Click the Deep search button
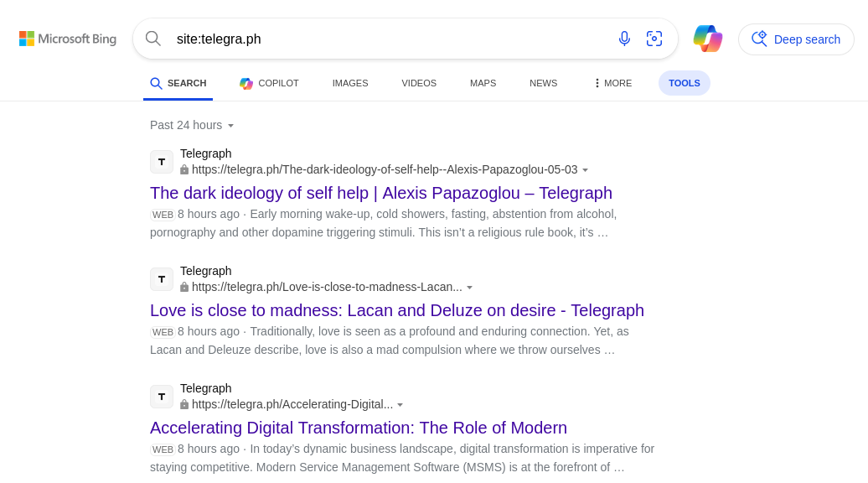The height and width of the screenshot is (483, 868). coord(796,39)
